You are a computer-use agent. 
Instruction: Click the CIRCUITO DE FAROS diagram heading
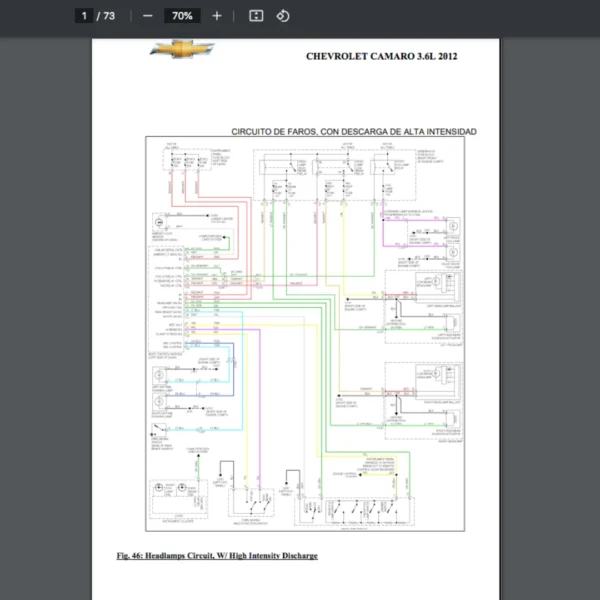[353, 131]
